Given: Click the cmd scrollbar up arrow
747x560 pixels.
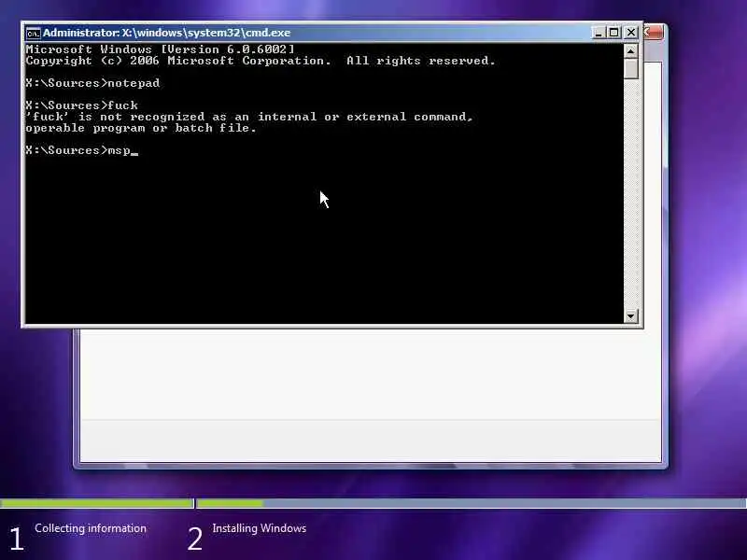Looking at the screenshot, I should 631,50.
